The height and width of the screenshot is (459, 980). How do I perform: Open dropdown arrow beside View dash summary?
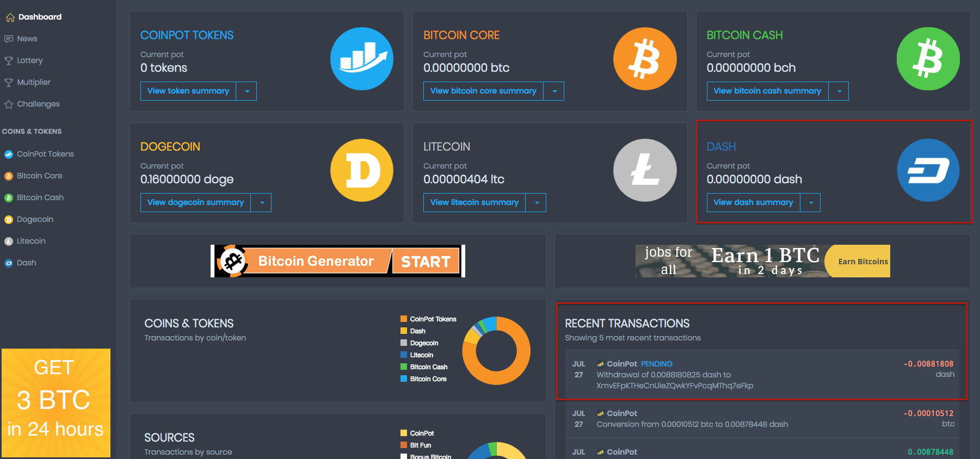pos(811,203)
